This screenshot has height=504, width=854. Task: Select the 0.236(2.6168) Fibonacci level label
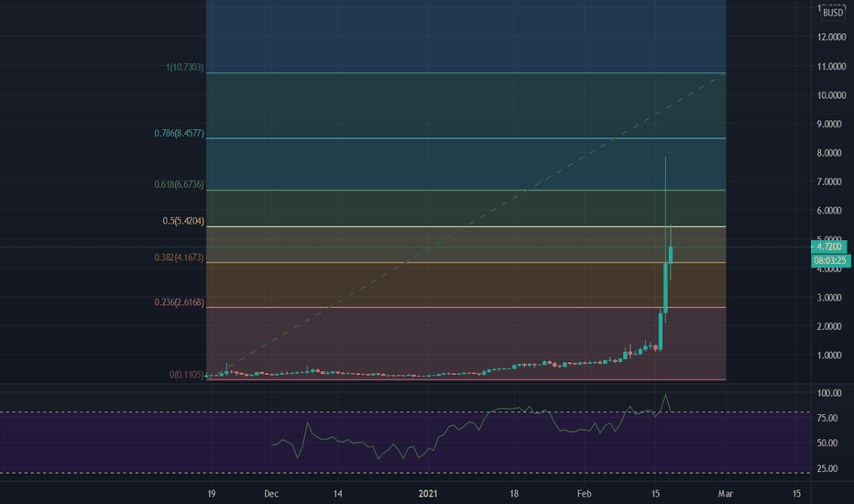tap(180, 302)
